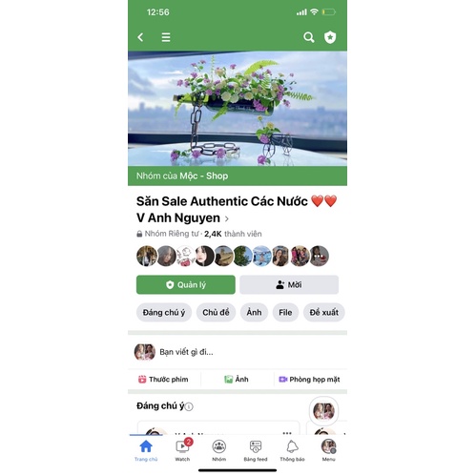Click the Mời invite button
476x476 pixels.
[289, 284]
